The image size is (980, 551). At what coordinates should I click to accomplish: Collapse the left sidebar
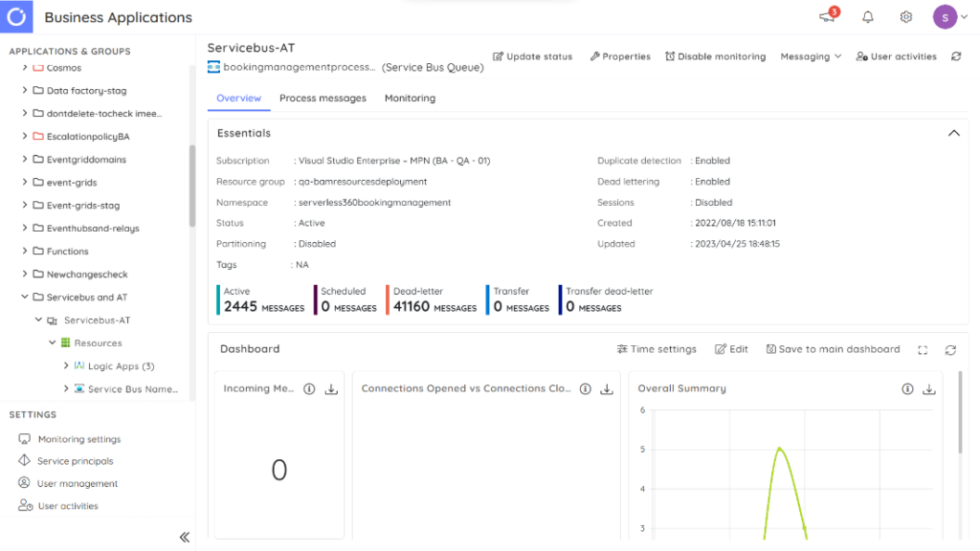(185, 537)
